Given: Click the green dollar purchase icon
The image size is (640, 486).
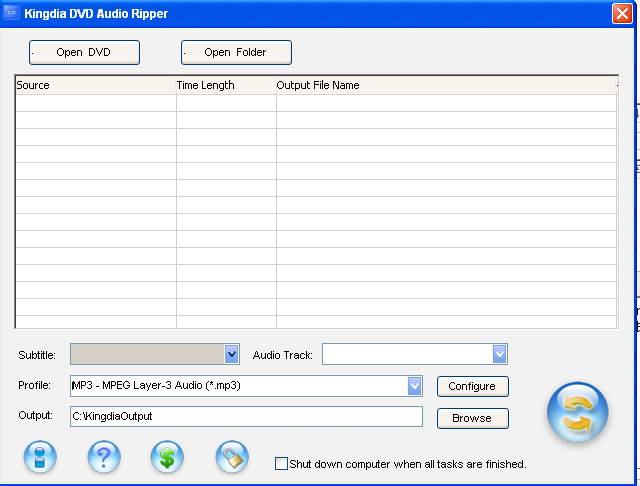Looking at the screenshot, I should [167, 457].
